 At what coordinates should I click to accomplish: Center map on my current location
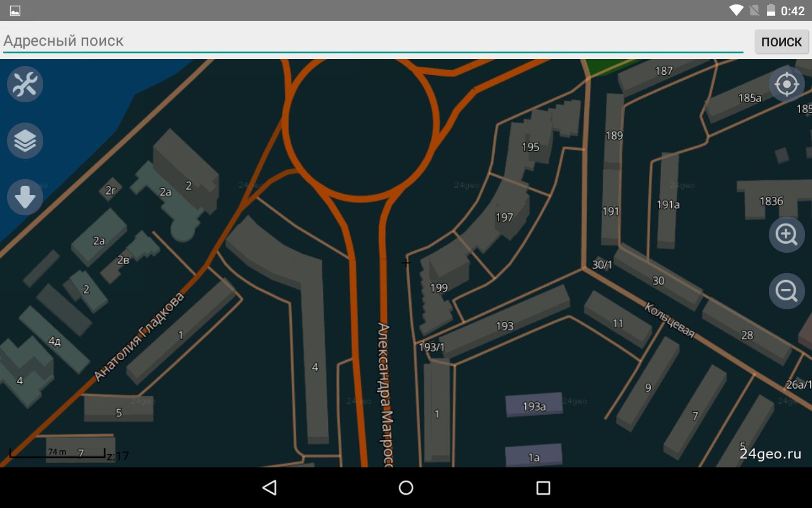tap(787, 84)
